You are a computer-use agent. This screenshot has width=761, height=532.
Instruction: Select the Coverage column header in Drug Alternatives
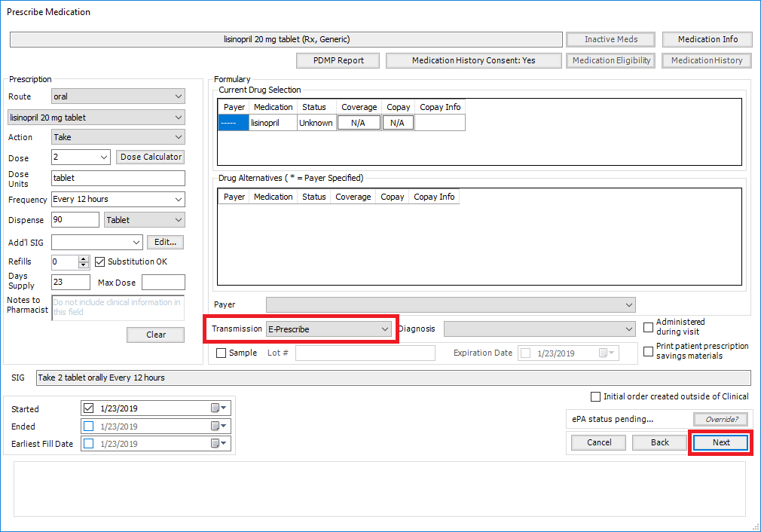coord(353,197)
